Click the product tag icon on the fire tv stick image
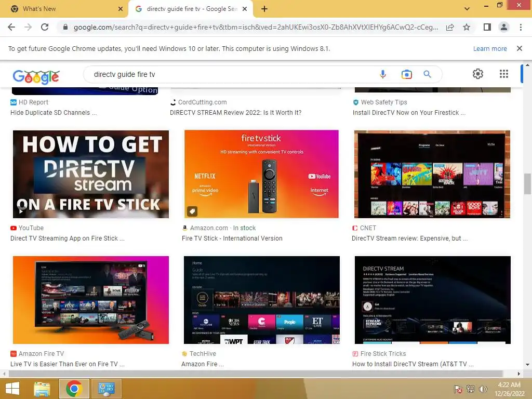This screenshot has height=399, width=532. click(192, 211)
